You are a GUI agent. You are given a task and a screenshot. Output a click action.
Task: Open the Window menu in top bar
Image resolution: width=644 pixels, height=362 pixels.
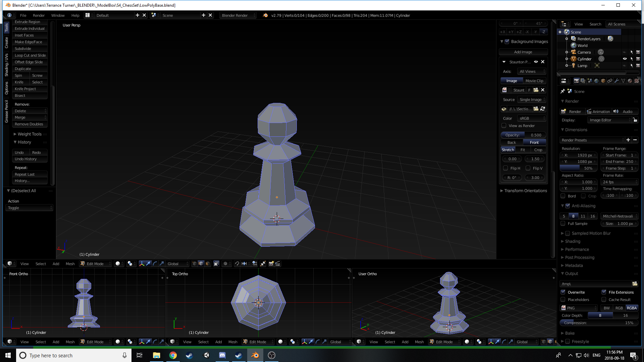pyautogui.click(x=58, y=15)
